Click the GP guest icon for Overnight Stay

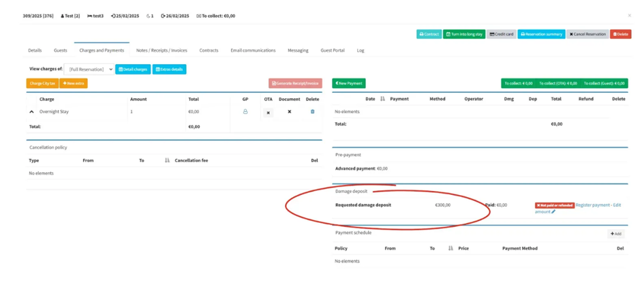pyautogui.click(x=245, y=111)
